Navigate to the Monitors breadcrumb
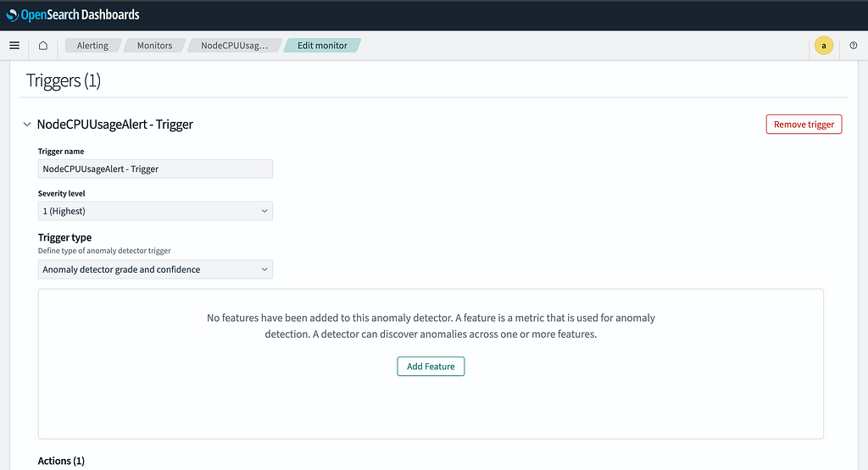This screenshot has height=470, width=868. tap(154, 46)
